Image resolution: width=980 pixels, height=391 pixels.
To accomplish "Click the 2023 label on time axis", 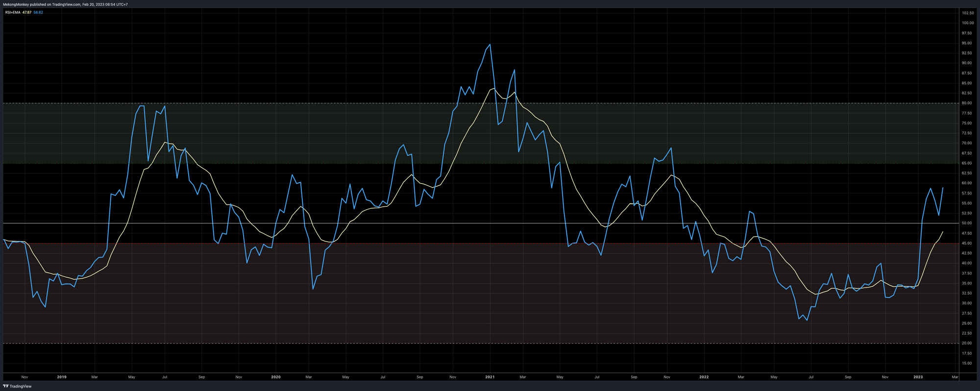I will (x=918, y=377).
